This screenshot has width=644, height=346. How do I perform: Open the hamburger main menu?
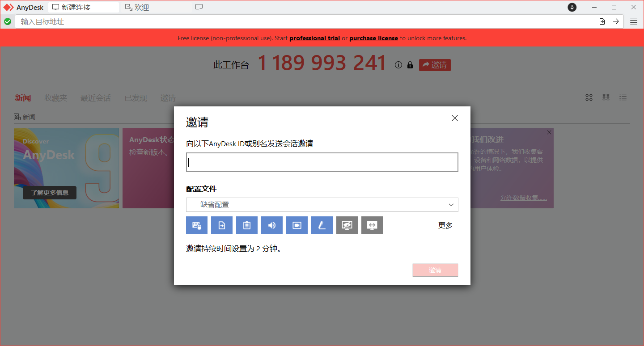coord(634,21)
